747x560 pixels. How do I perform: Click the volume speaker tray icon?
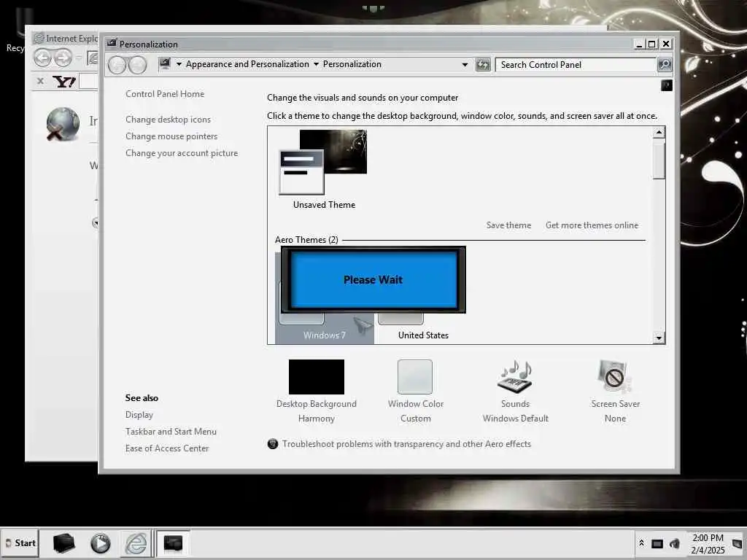click(675, 543)
